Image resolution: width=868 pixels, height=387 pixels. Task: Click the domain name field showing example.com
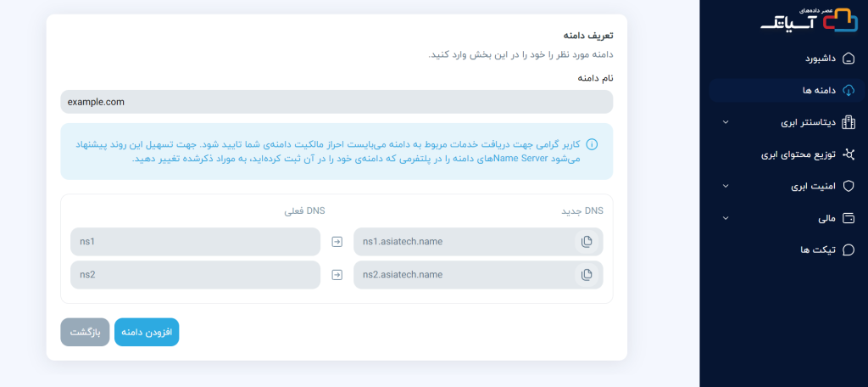tap(337, 102)
